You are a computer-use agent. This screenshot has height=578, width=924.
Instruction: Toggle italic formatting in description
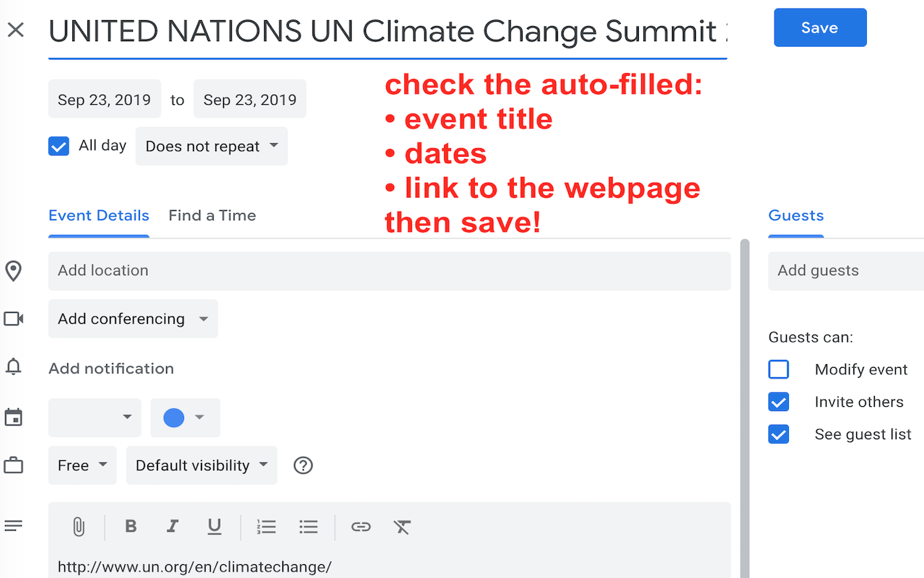pos(173,527)
